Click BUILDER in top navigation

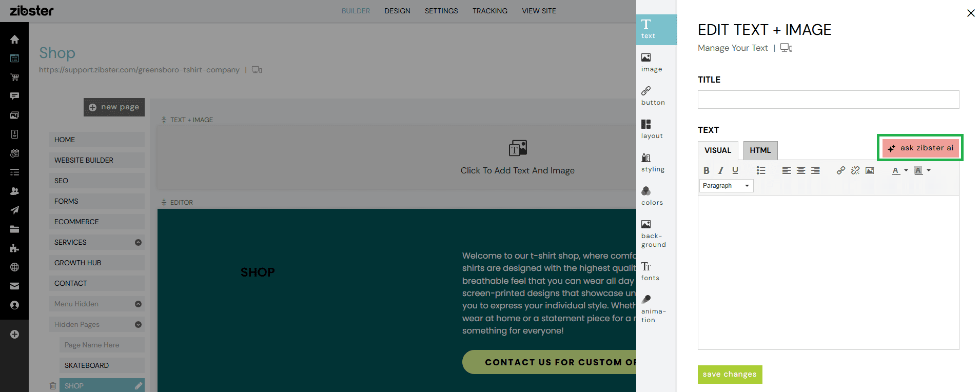point(356,11)
